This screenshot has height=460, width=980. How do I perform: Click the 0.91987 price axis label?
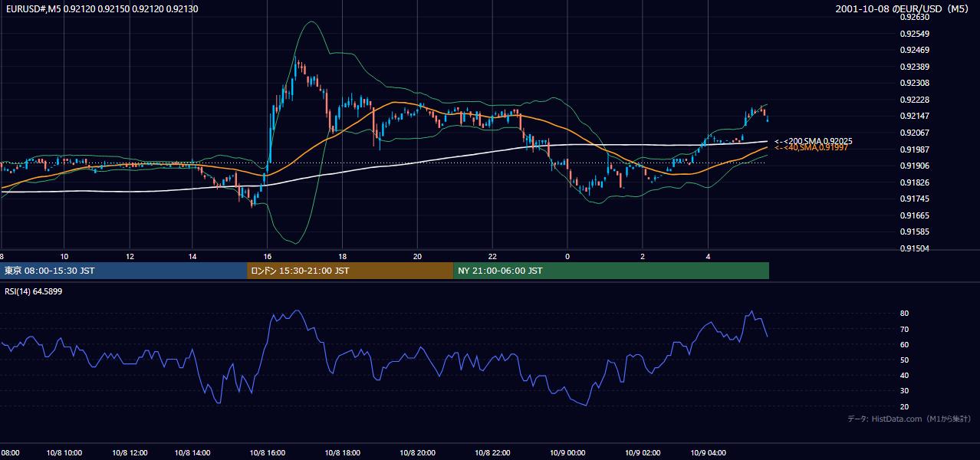tap(914, 149)
